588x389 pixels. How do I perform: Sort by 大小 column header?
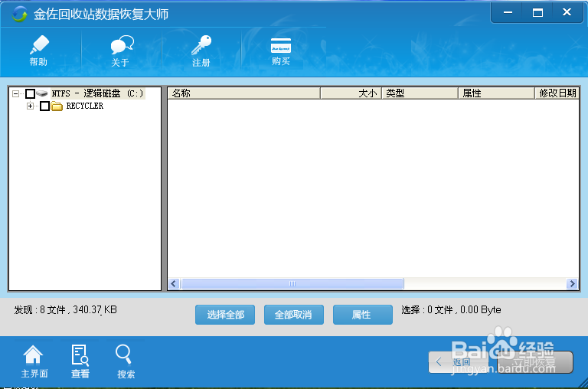(351, 93)
